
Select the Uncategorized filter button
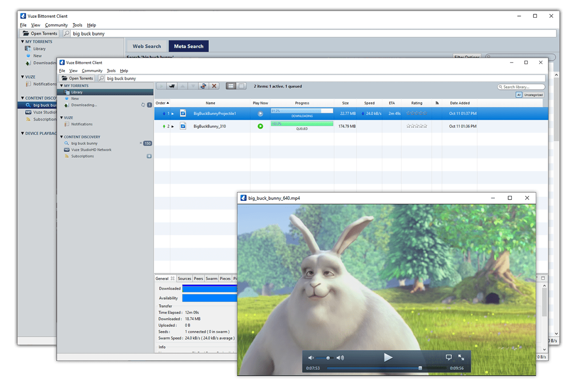coord(533,95)
